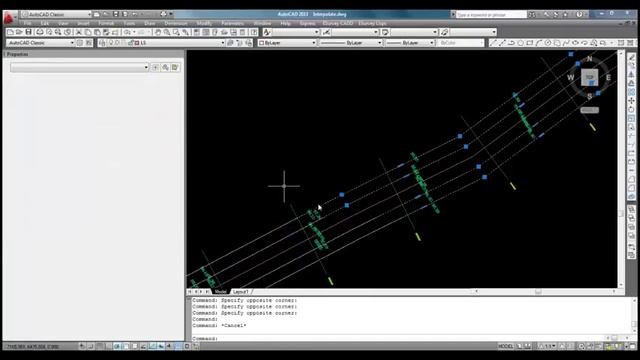This screenshot has width=640, height=360.
Task: Open the Dimension menu
Action: click(x=176, y=23)
